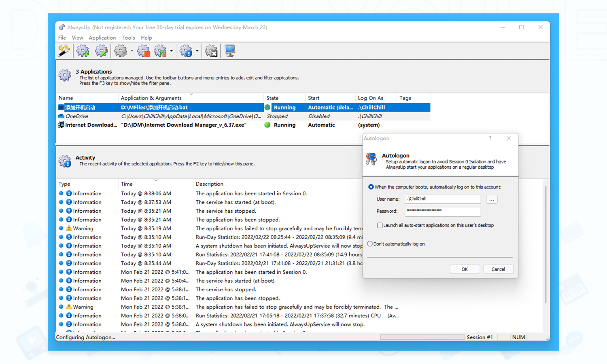Screen dimensions: 607x364
Task: Click the information icon at 8:38:06 AM
Action: point(69,193)
